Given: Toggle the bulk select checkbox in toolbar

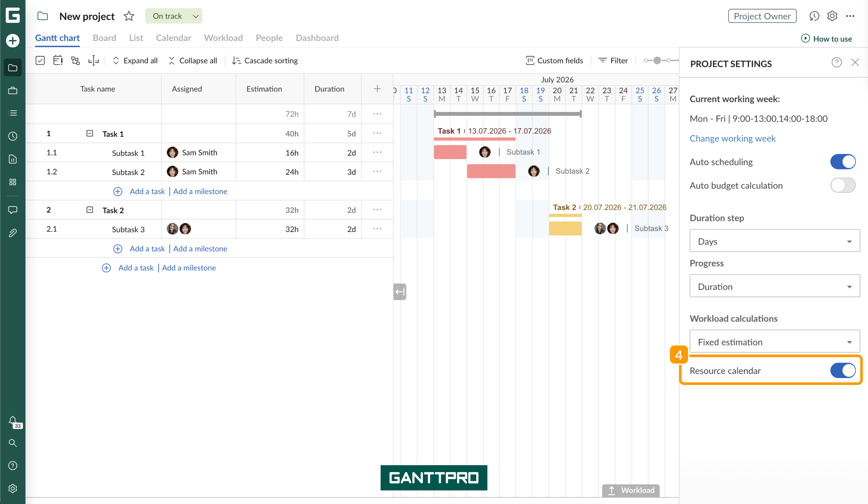Looking at the screenshot, I should point(40,60).
